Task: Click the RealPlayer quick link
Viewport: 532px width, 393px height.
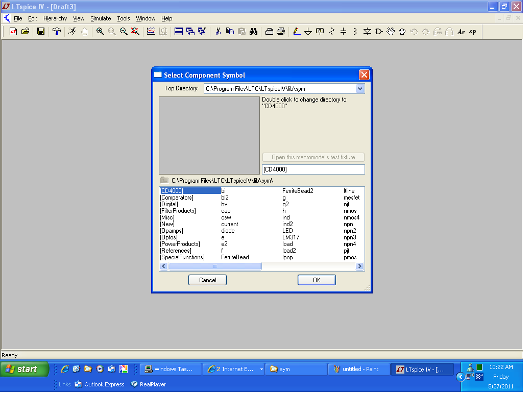Action: point(149,384)
